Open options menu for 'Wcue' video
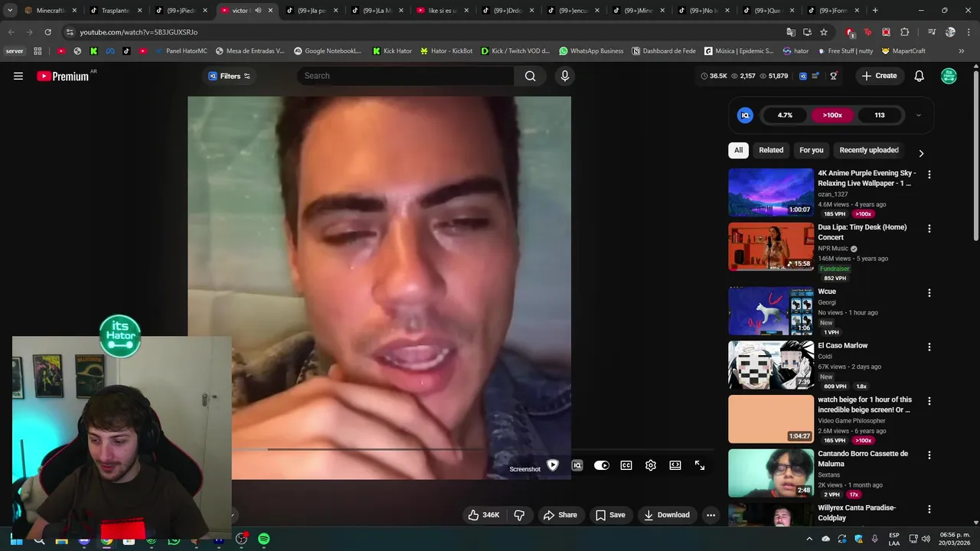Screen dimensions: 980x551 pos(929,293)
